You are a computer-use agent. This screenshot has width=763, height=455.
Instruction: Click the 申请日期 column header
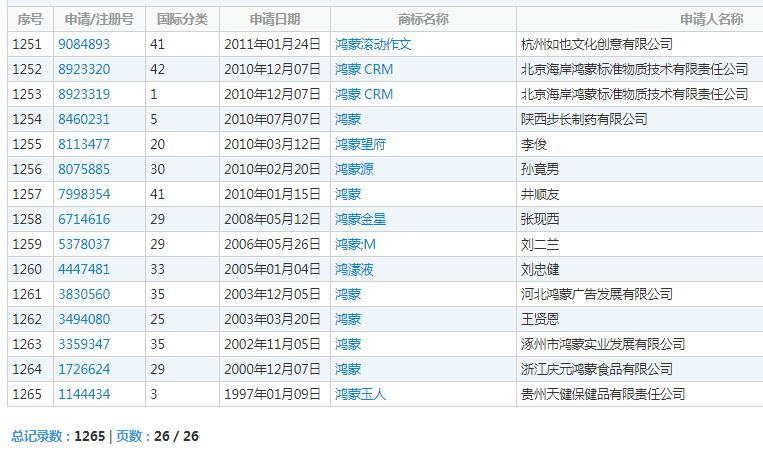tap(275, 19)
